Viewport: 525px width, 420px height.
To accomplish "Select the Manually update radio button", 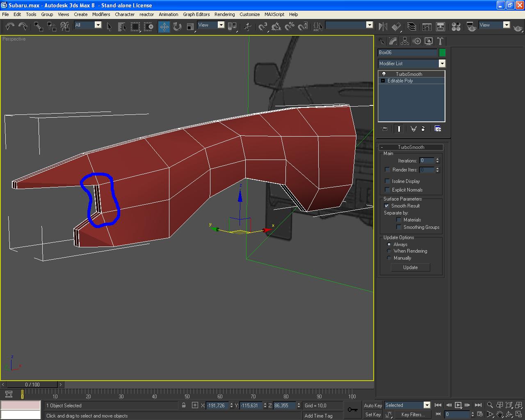I will [x=389, y=258].
